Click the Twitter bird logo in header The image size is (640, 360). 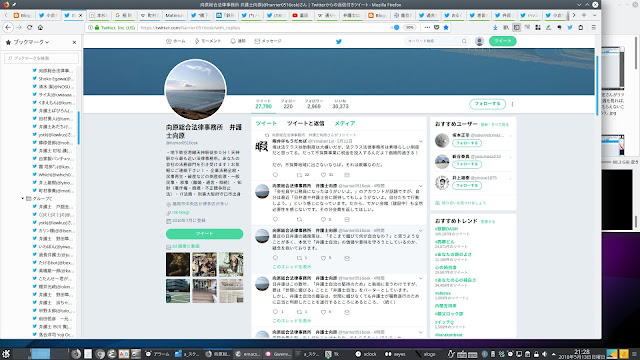pos(339,41)
